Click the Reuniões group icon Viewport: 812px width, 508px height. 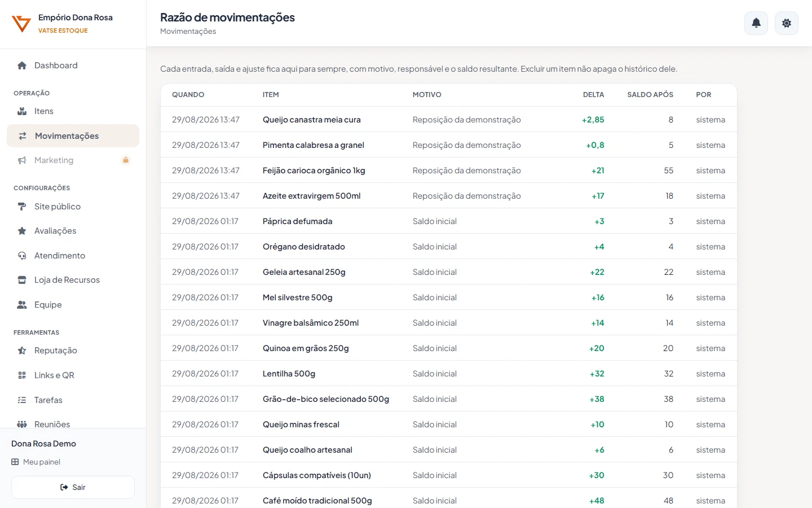point(22,424)
